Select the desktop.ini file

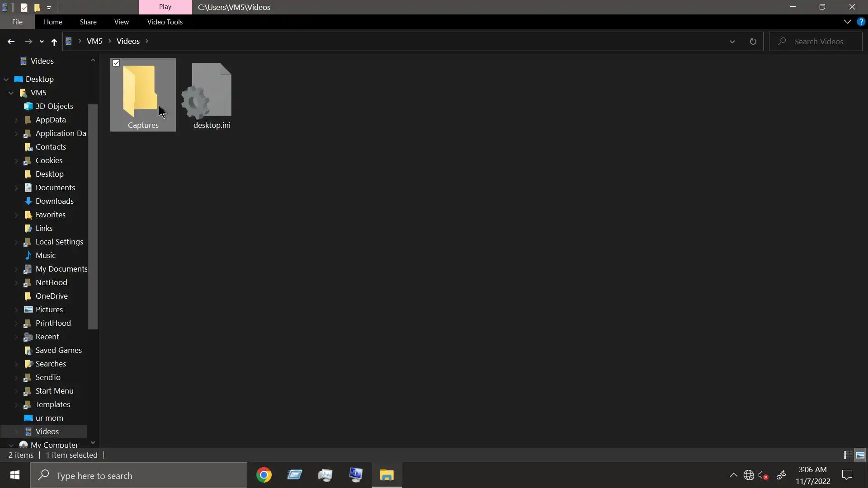(212, 96)
